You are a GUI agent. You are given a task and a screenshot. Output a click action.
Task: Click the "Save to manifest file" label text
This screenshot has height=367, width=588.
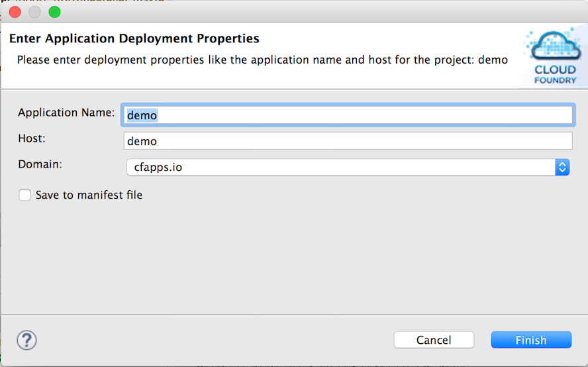click(x=89, y=195)
